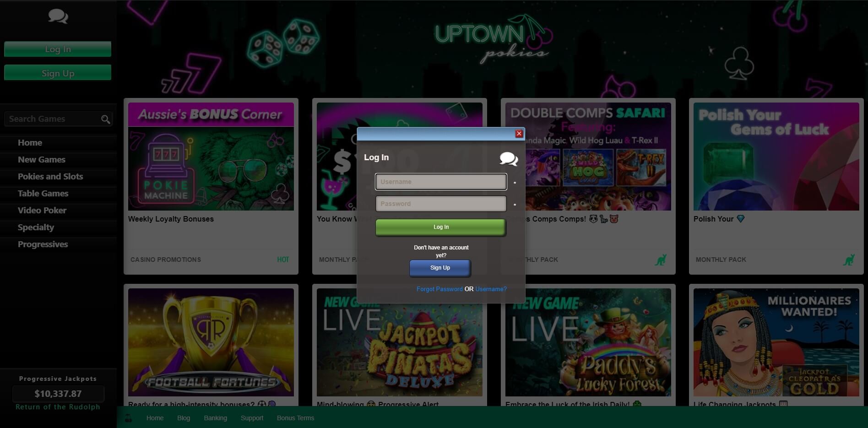The width and height of the screenshot is (868, 428).
Task: Open New Games in the sidebar
Action: (x=42, y=160)
